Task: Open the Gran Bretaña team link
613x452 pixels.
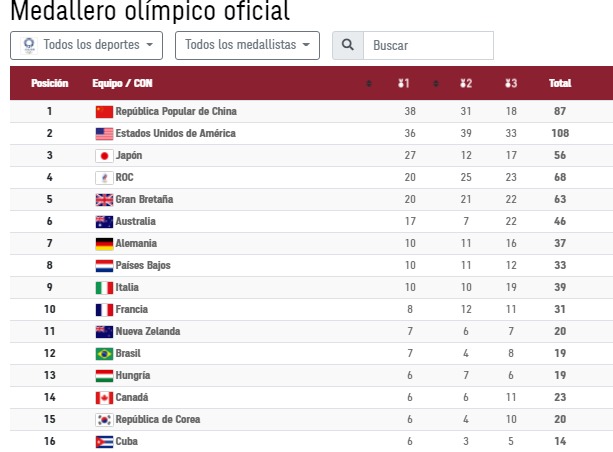Action: [x=144, y=199]
